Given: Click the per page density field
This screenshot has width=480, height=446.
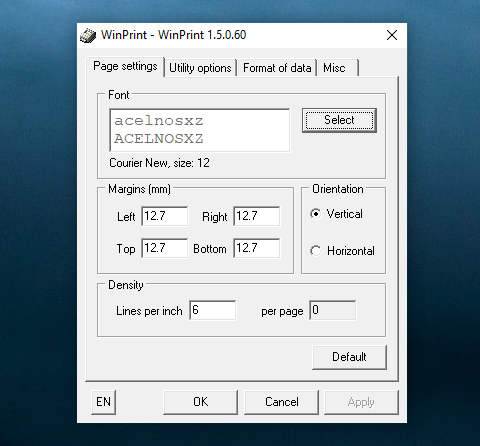Looking at the screenshot, I should pyautogui.click(x=333, y=310).
